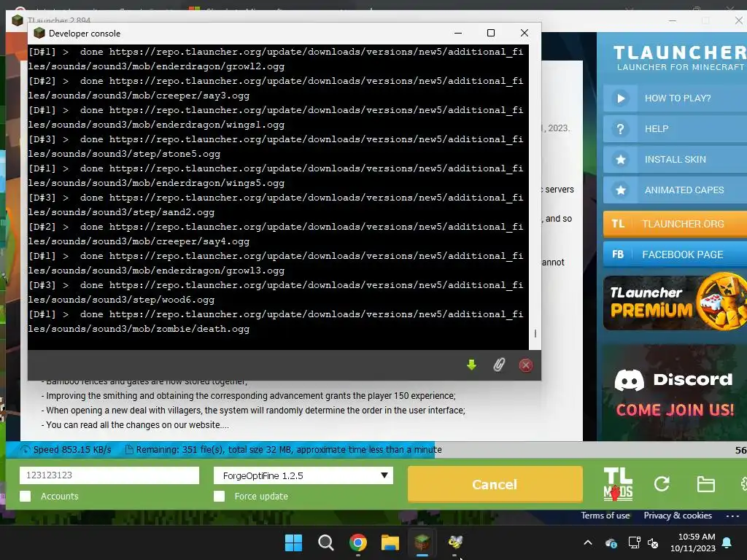The image size is (747, 560).
Task: Show hidden system tray icons chevron
Action: [588, 542]
